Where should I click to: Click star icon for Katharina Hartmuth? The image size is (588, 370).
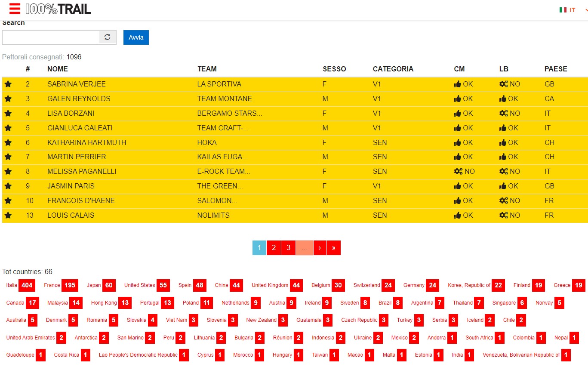click(8, 142)
